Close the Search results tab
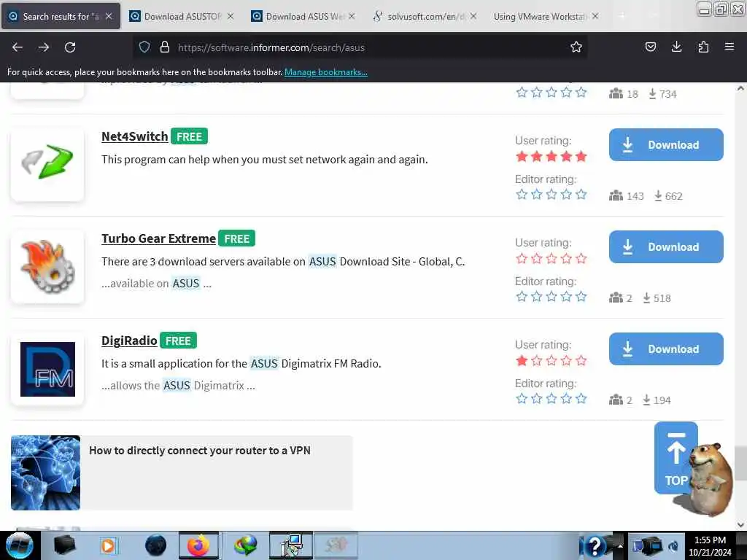Viewport: 747px width, 560px height. (x=109, y=16)
